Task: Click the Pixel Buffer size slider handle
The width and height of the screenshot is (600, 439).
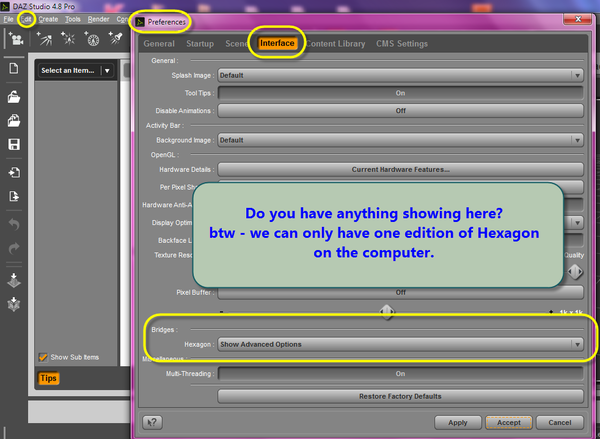Action: pos(387,312)
